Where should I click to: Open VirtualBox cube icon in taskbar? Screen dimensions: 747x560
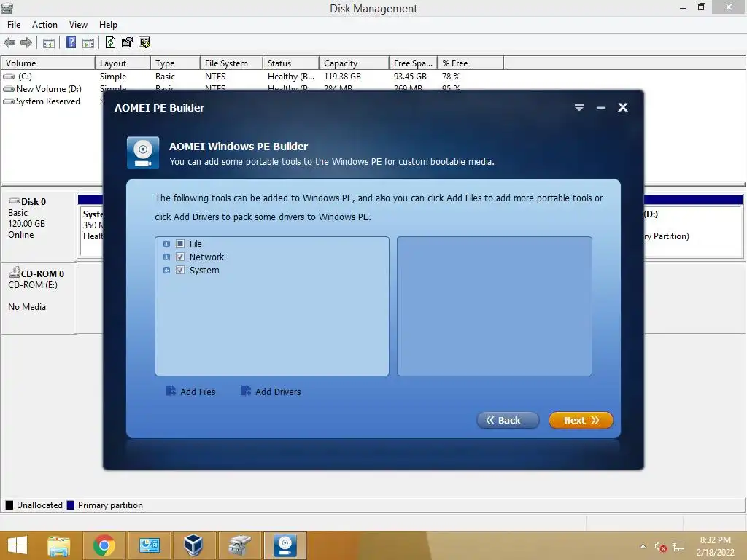193,545
